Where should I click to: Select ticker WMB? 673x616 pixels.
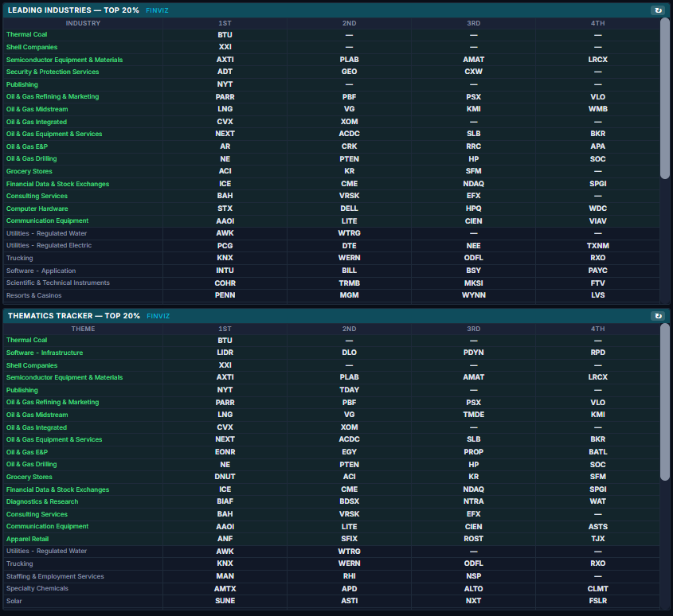pos(598,109)
